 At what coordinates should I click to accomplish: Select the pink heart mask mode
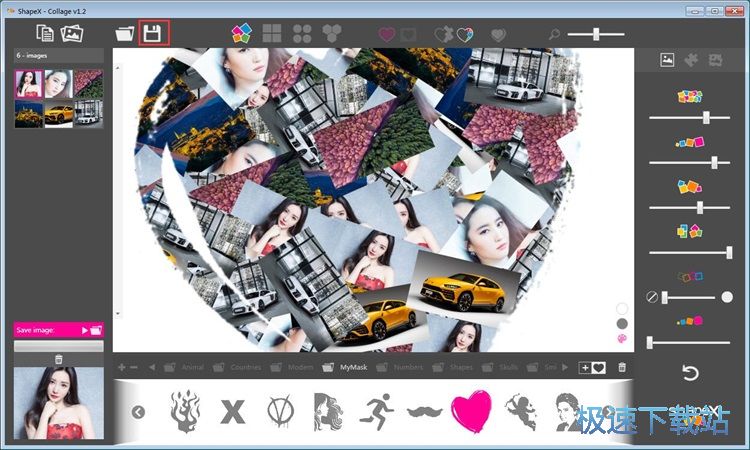[386, 34]
